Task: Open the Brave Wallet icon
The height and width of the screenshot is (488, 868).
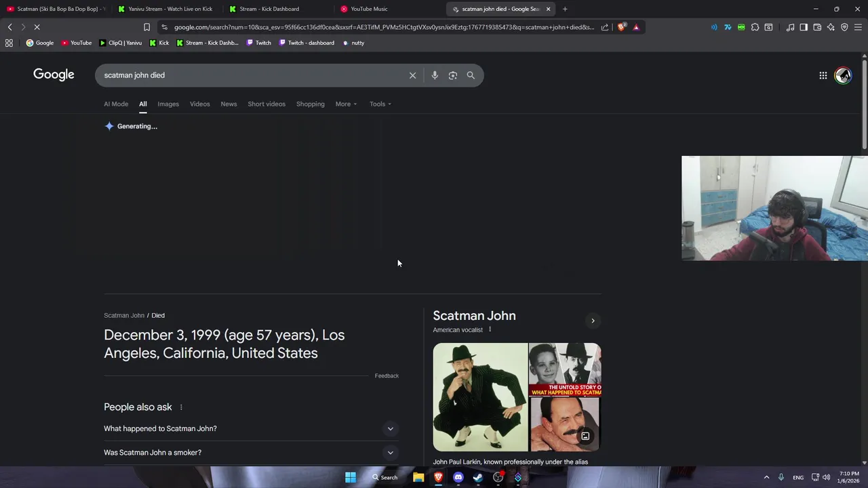Action: point(817,27)
